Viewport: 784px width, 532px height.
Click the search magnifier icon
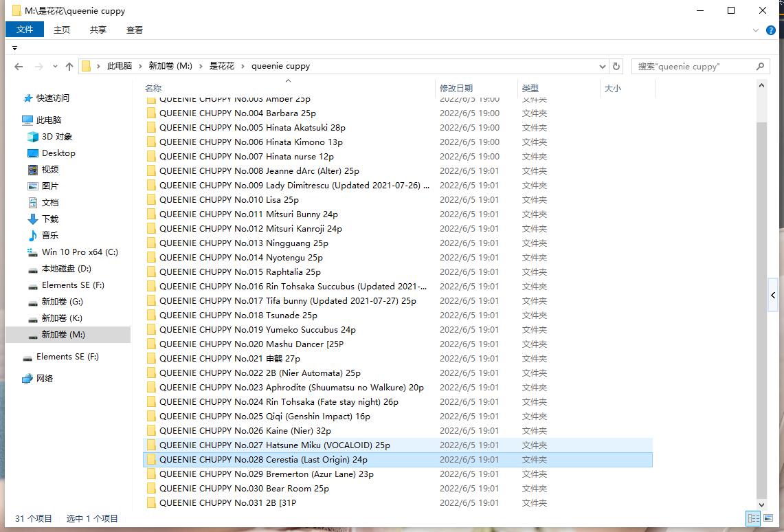coord(760,67)
